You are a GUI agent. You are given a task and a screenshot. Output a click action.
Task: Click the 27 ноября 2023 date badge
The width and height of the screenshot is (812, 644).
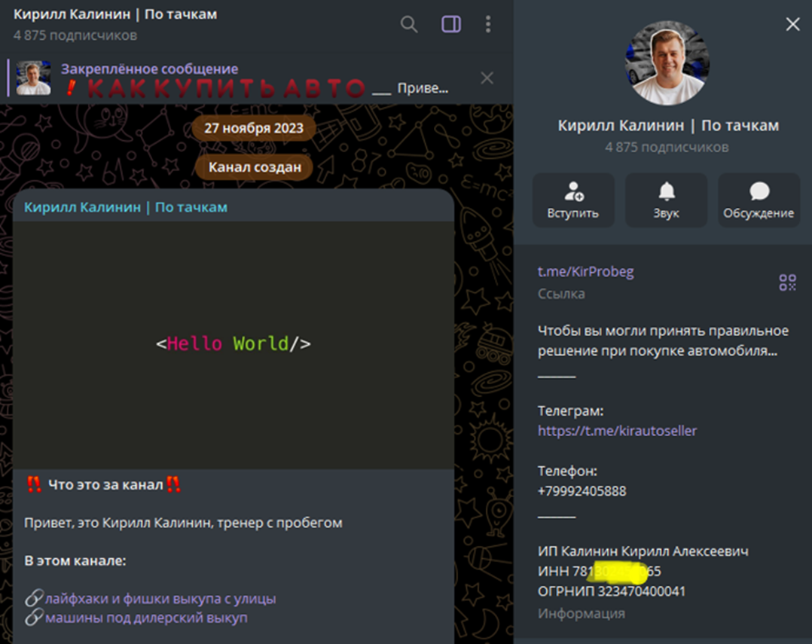[x=254, y=128]
